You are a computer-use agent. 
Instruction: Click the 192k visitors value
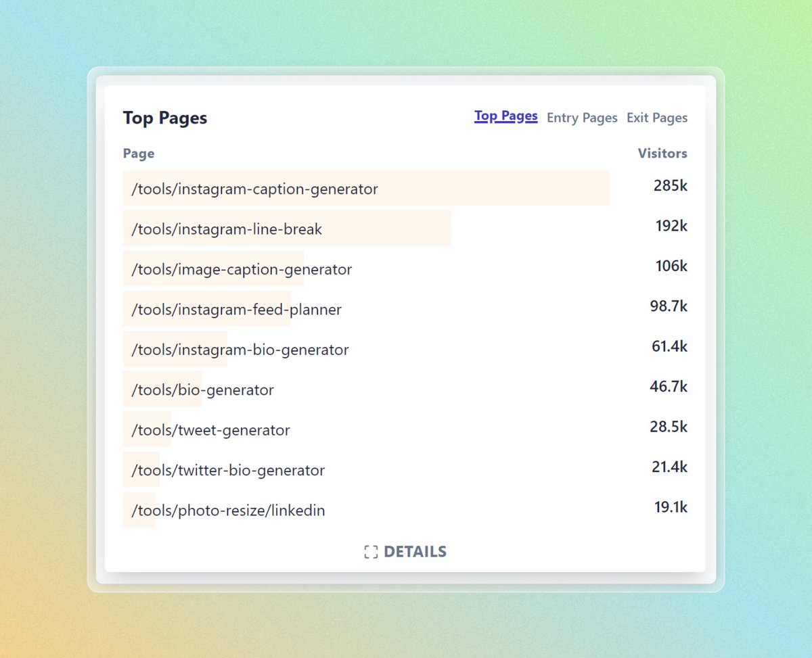(x=671, y=226)
